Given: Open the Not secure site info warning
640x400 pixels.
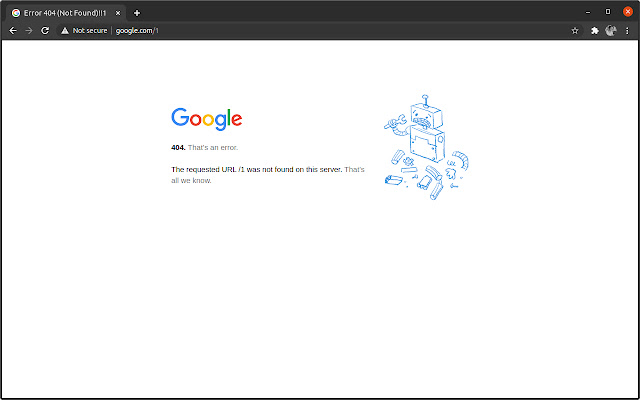Looking at the screenshot, I should click(x=84, y=31).
